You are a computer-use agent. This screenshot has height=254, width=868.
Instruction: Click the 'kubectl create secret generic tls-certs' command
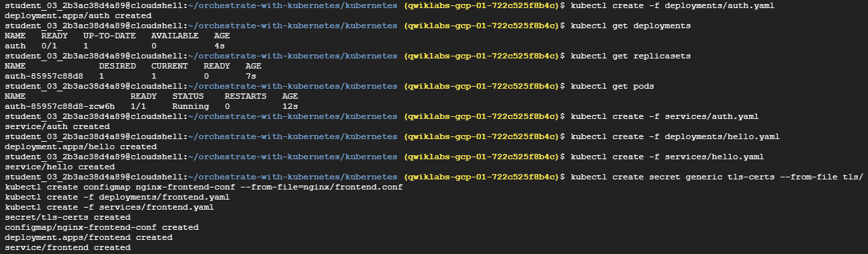coord(717,177)
